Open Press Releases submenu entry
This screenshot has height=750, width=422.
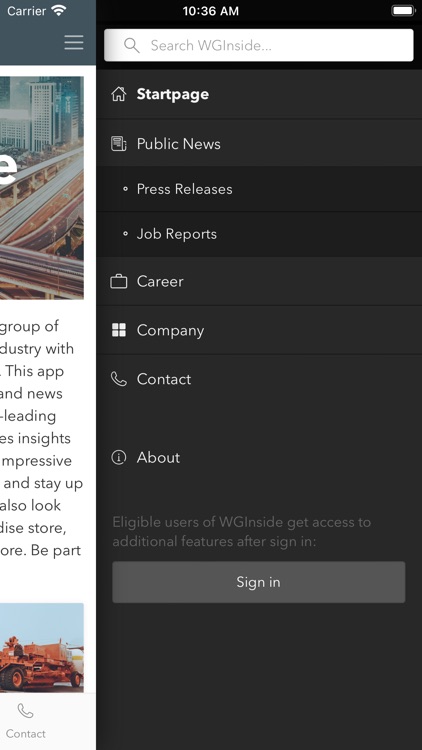(x=259, y=189)
